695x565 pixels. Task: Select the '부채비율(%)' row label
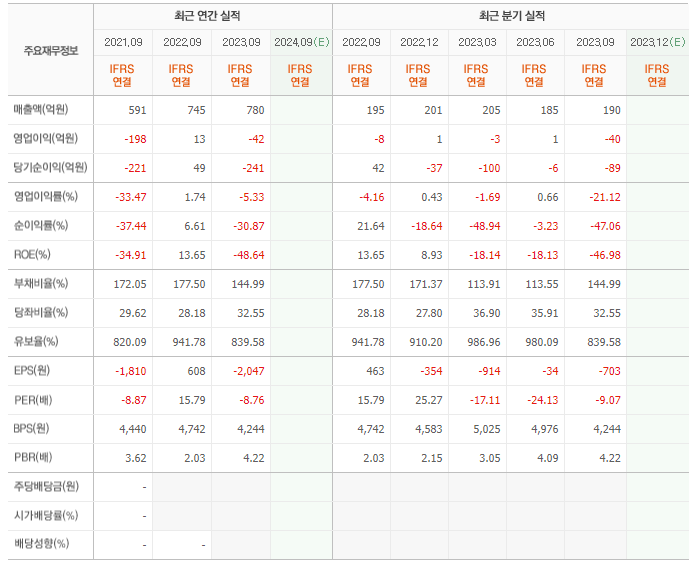pos(41,283)
